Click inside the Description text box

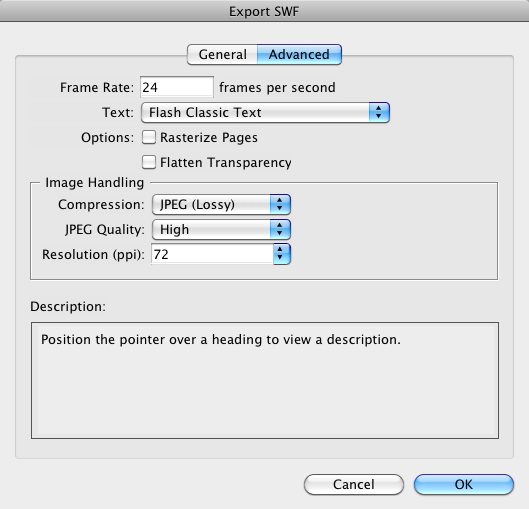[265, 380]
